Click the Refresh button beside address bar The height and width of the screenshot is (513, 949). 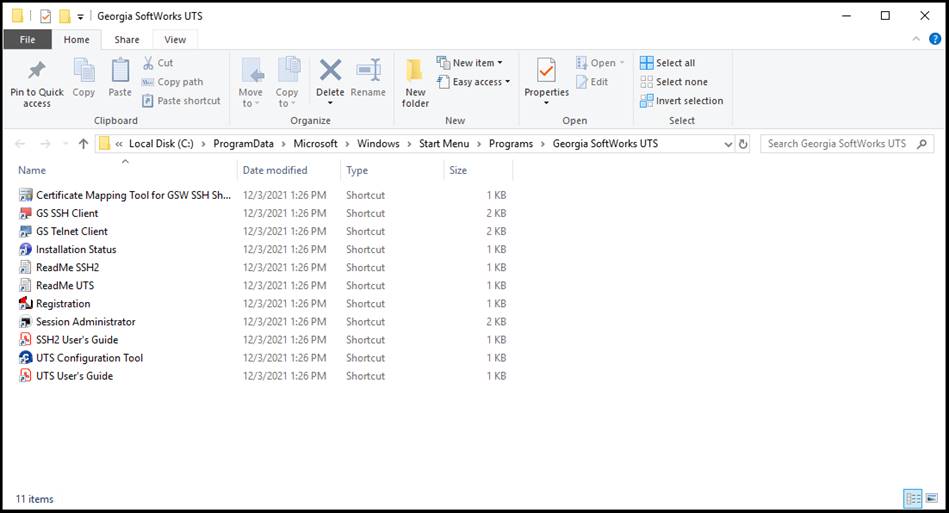point(743,144)
